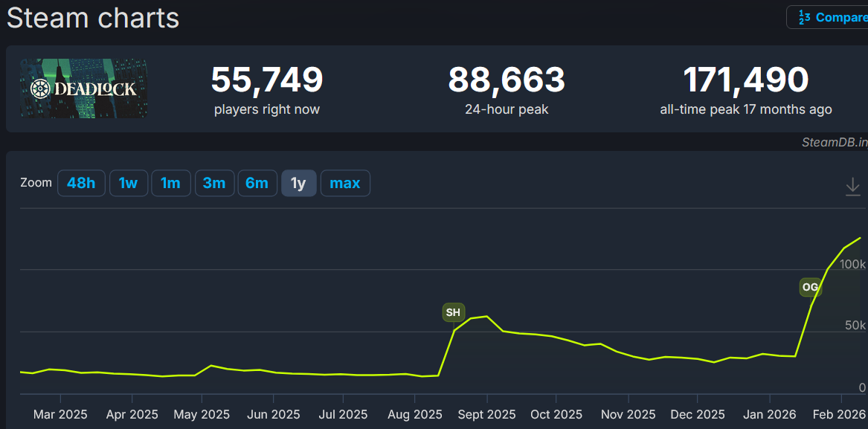Click the Nov 2025 axis label
Screen dimensions: 868x429
click(629, 415)
